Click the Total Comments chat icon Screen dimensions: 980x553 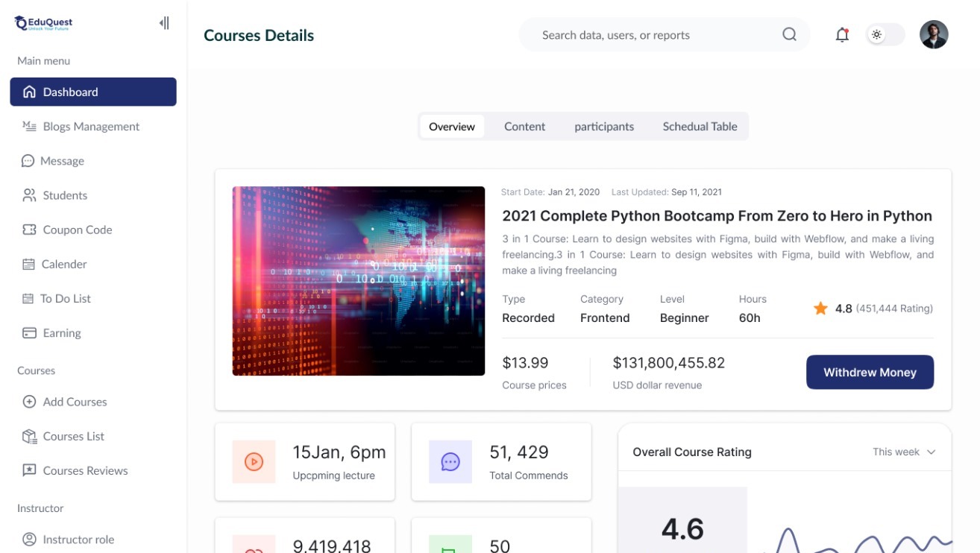450,462
